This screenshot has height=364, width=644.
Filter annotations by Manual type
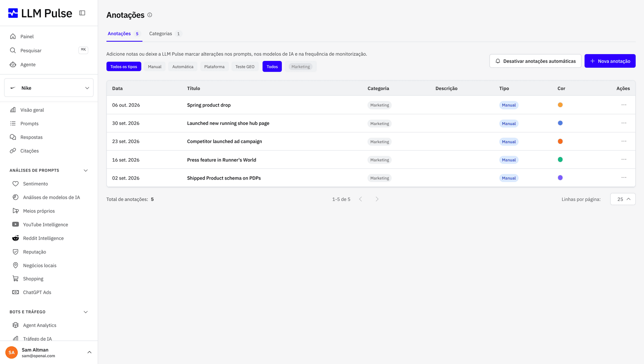coord(155,67)
